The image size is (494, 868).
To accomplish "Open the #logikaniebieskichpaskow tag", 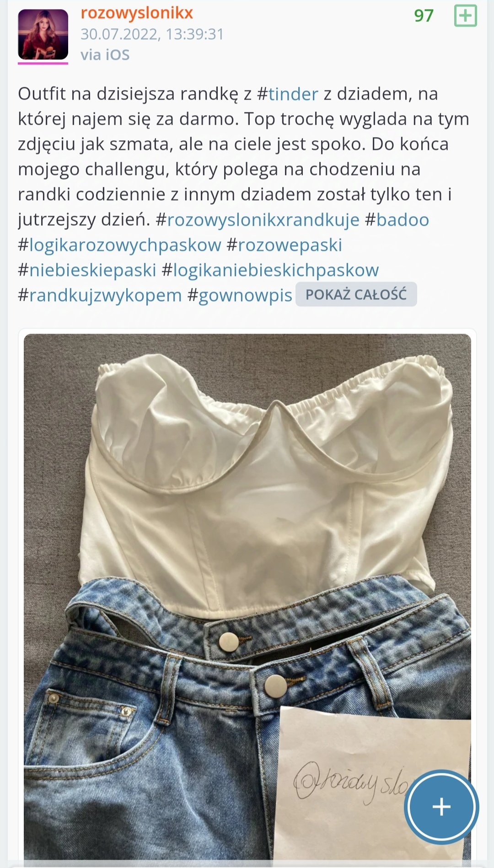I will pyautogui.click(x=270, y=270).
